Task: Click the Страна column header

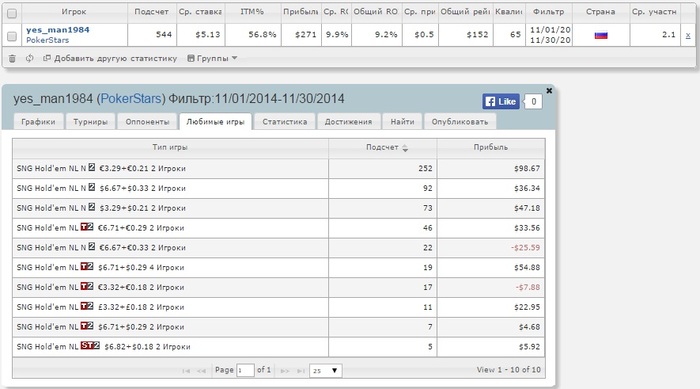Action: (601, 12)
